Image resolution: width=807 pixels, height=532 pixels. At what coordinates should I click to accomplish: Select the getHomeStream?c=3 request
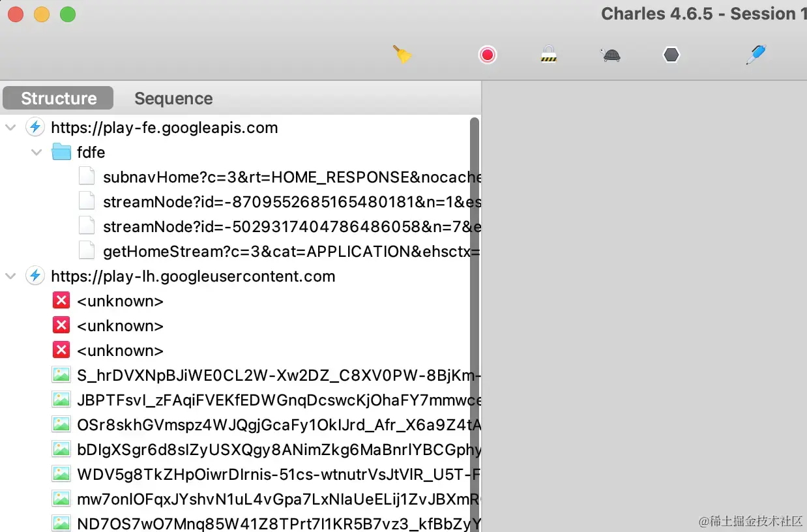292,252
